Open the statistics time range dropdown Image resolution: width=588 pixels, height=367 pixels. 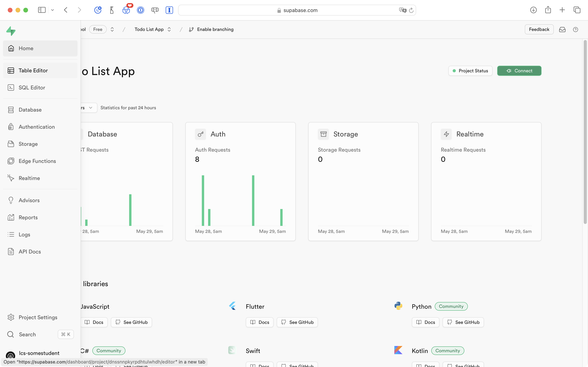89,107
